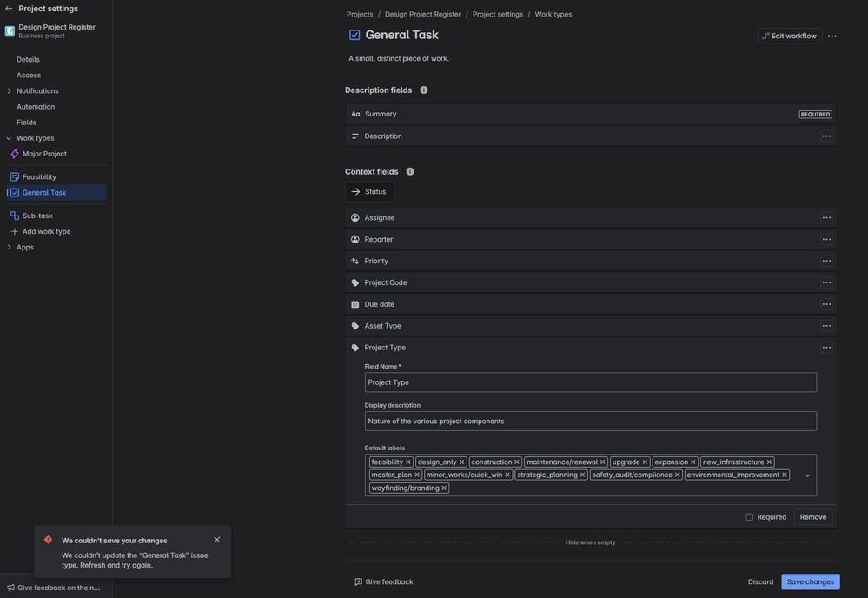Remove the feasibility label chip
Viewport: 868px width, 598px height.
coord(408,462)
